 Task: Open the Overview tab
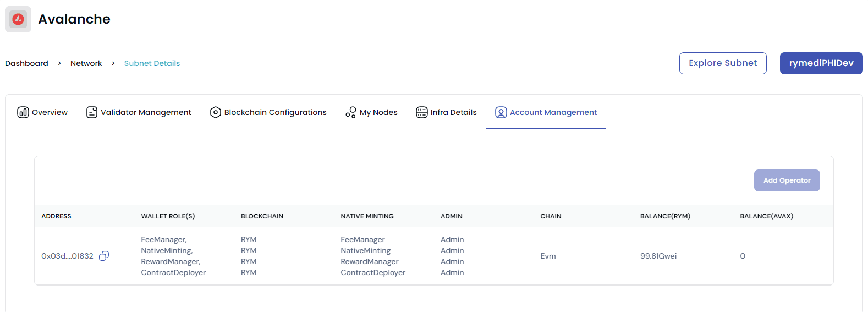coord(42,112)
